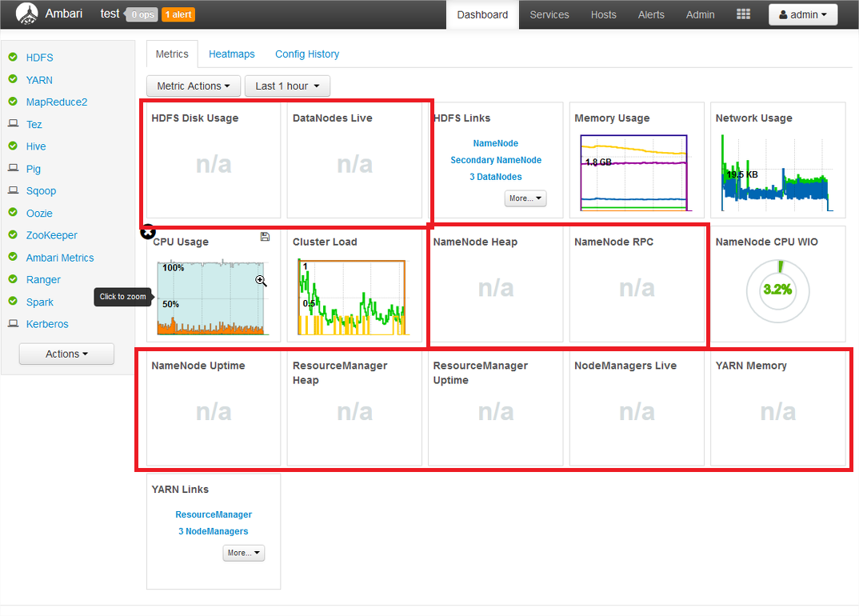Image resolution: width=859 pixels, height=616 pixels.
Task: Switch to the Heatmaps tab
Action: click(x=231, y=54)
